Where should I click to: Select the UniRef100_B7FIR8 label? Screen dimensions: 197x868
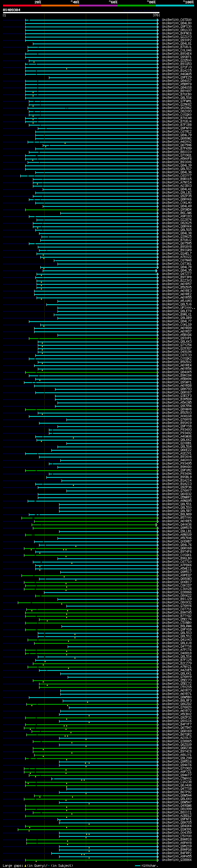pyautogui.click(x=176, y=125)
